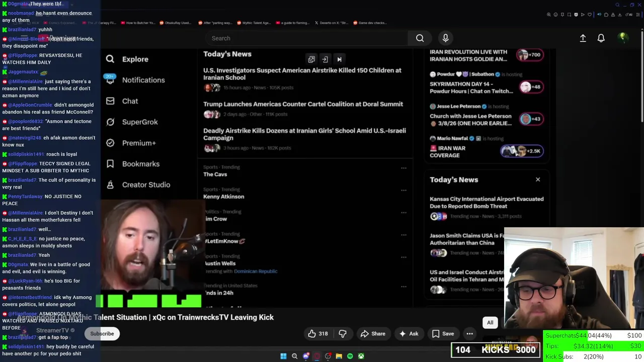
Task: Open more actions ellipsis beside Save
Action: pos(469,334)
